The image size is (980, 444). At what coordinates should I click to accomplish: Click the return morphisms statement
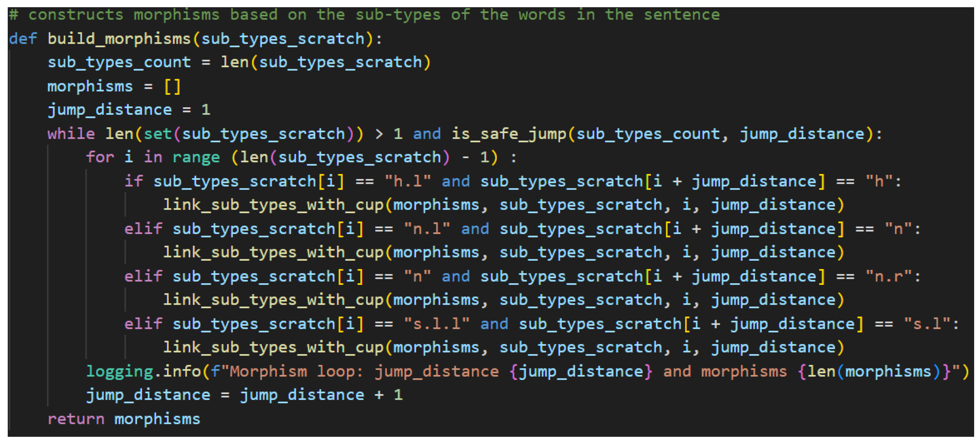[124, 419]
